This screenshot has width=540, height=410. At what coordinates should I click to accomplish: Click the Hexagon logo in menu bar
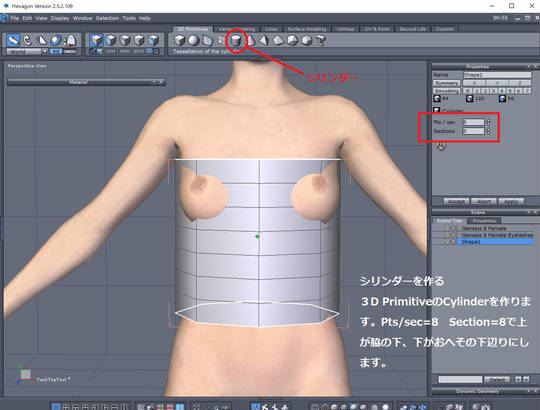click(4, 18)
